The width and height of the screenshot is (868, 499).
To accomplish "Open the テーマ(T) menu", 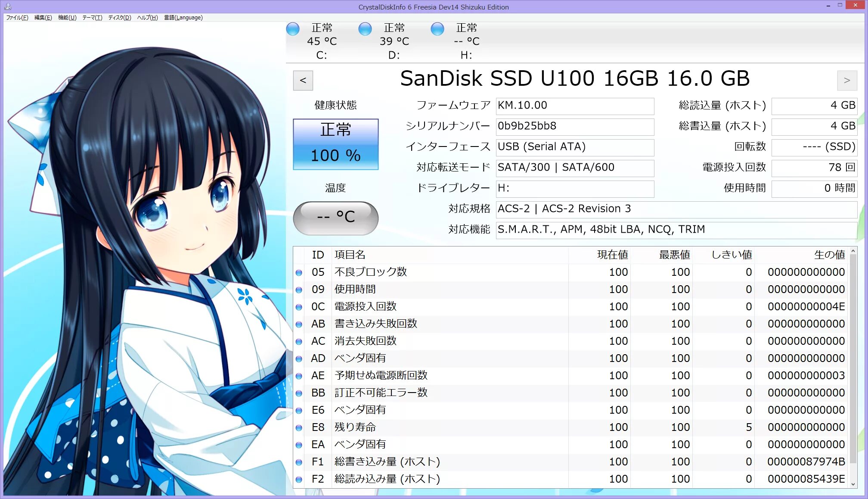I will pos(92,18).
